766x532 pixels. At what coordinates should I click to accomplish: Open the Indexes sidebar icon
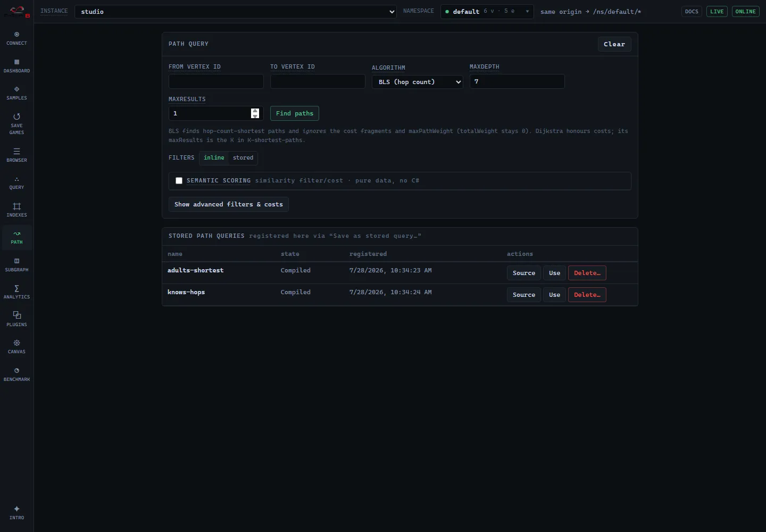pyautogui.click(x=16, y=210)
